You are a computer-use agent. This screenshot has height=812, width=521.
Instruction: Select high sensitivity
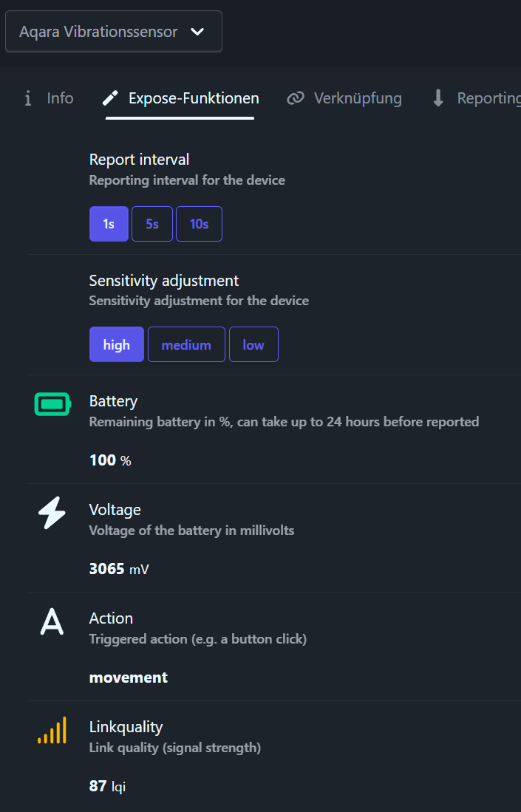click(x=117, y=344)
